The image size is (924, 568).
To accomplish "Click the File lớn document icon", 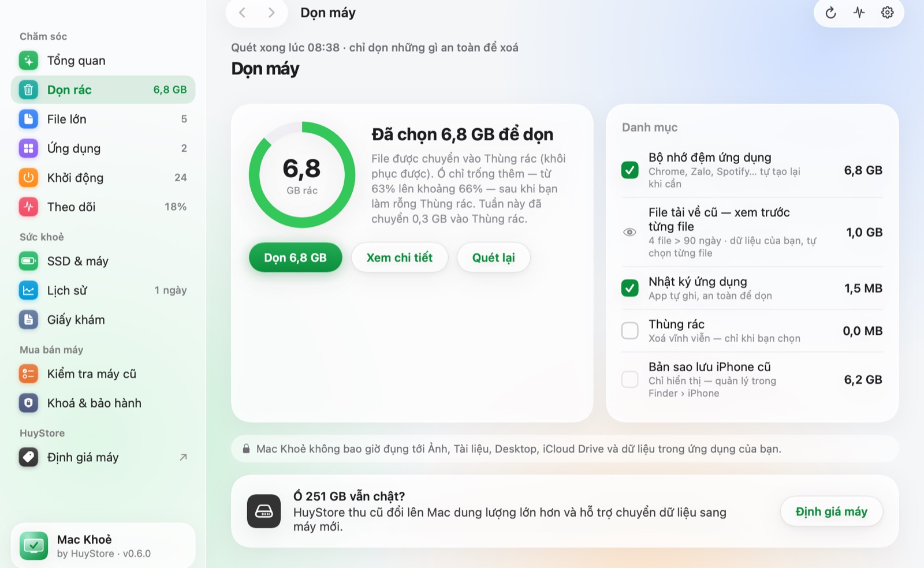I will (x=28, y=119).
